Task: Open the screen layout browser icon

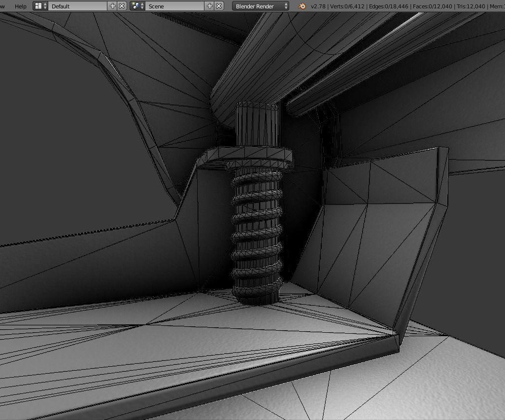Action: pyautogui.click(x=40, y=6)
